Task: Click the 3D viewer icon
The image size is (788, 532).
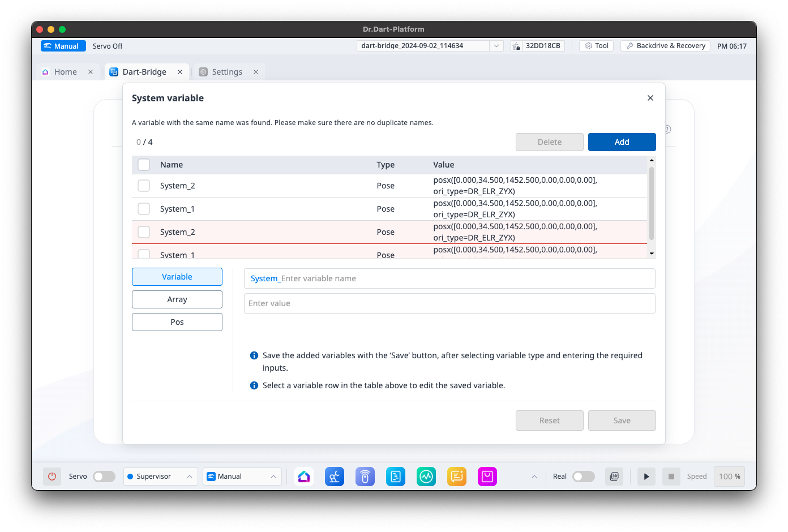Action: coord(614,477)
